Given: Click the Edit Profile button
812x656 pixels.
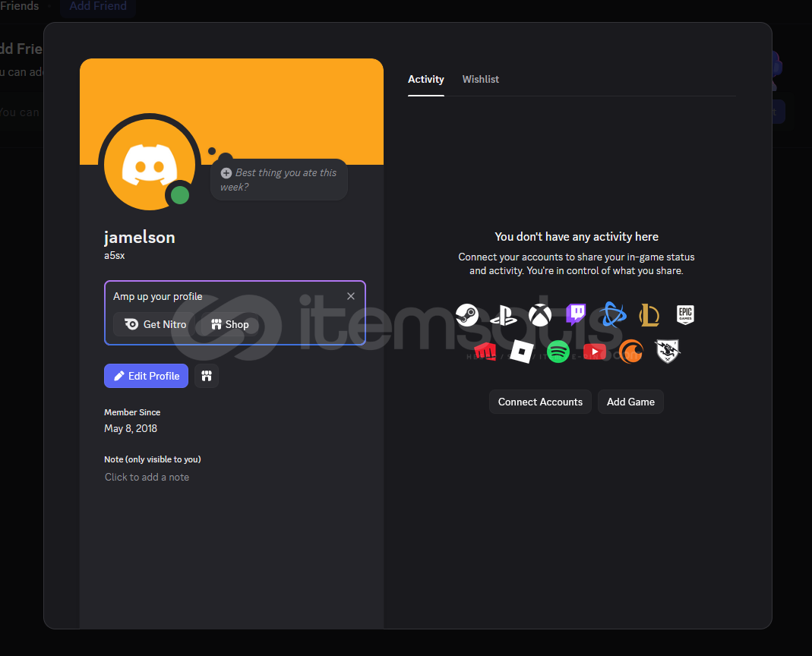Looking at the screenshot, I should coord(146,376).
